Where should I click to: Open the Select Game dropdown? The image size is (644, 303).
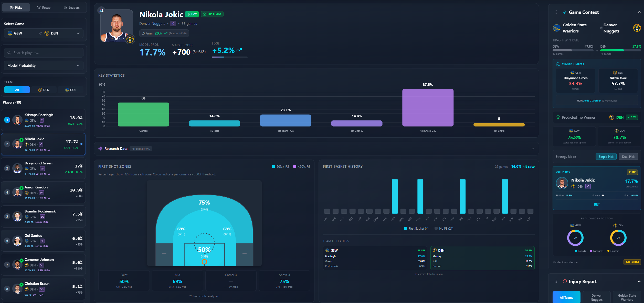click(44, 33)
